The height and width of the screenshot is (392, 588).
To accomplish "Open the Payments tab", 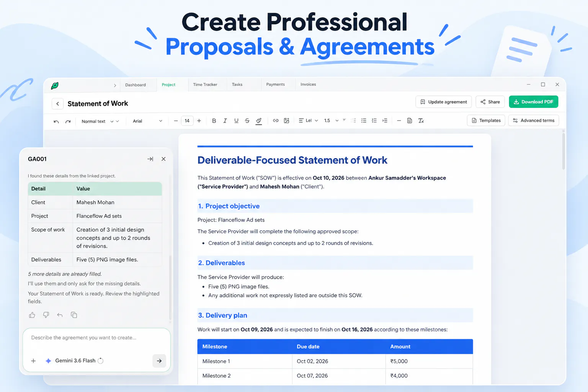I will pyautogui.click(x=276, y=85).
